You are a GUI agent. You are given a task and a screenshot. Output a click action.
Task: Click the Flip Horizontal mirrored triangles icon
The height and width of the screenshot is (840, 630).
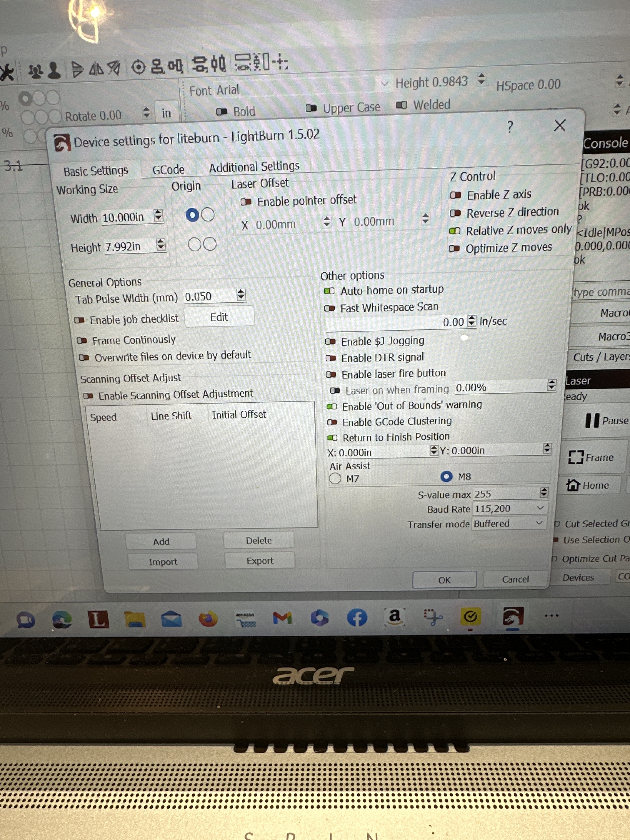[96, 69]
